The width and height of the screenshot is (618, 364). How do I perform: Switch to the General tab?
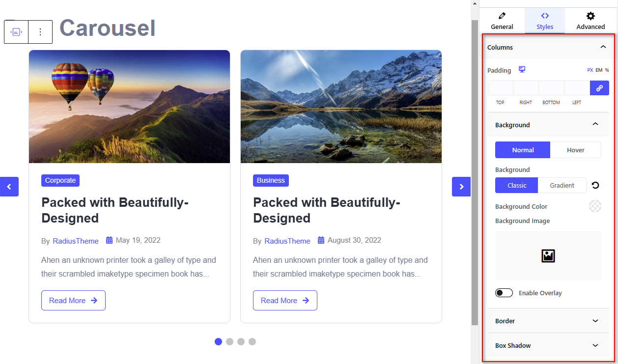pyautogui.click(x=502, y=21)
